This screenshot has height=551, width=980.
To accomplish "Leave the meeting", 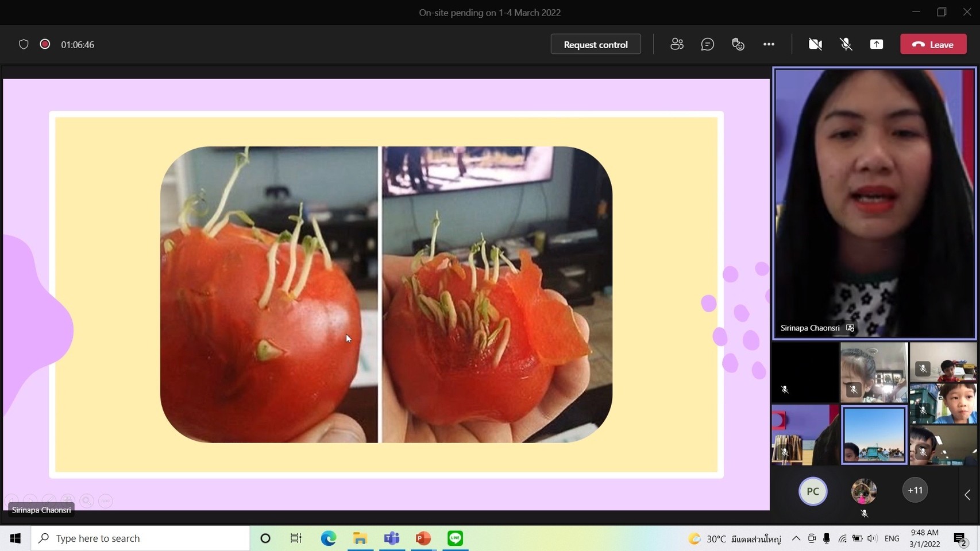I will coord(933,44).
